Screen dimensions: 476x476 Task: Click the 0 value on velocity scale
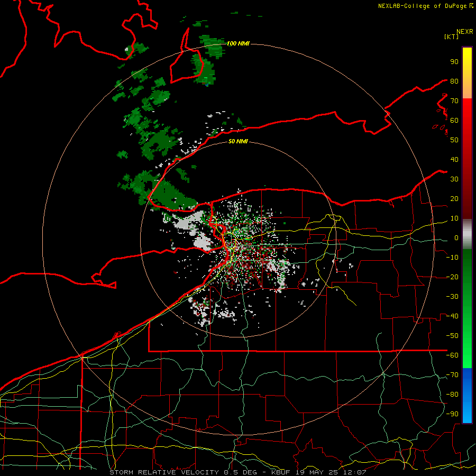(456, 237)
